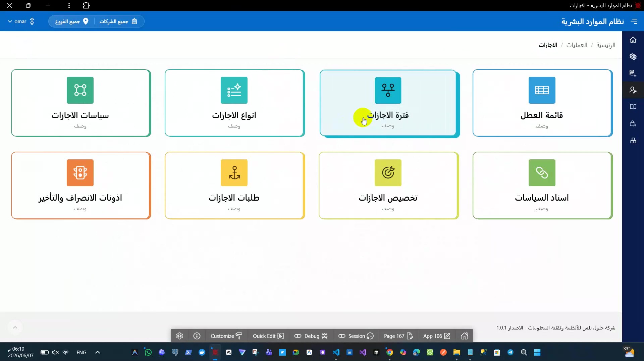Open the book icon in the sidebar
This screenshot has width=644, height=361.
tap(633, 107)
